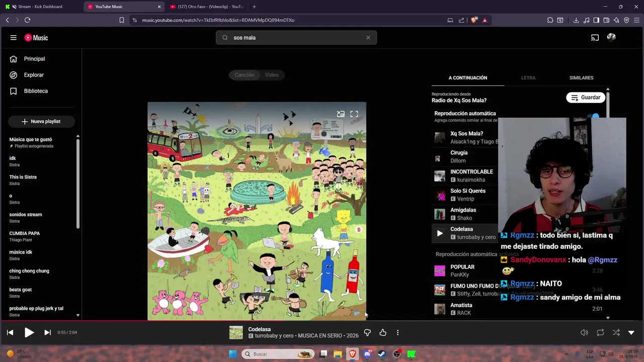Open media control music note icon
The height and width of the screenshot is (362, 644).
tap(587, 20)
